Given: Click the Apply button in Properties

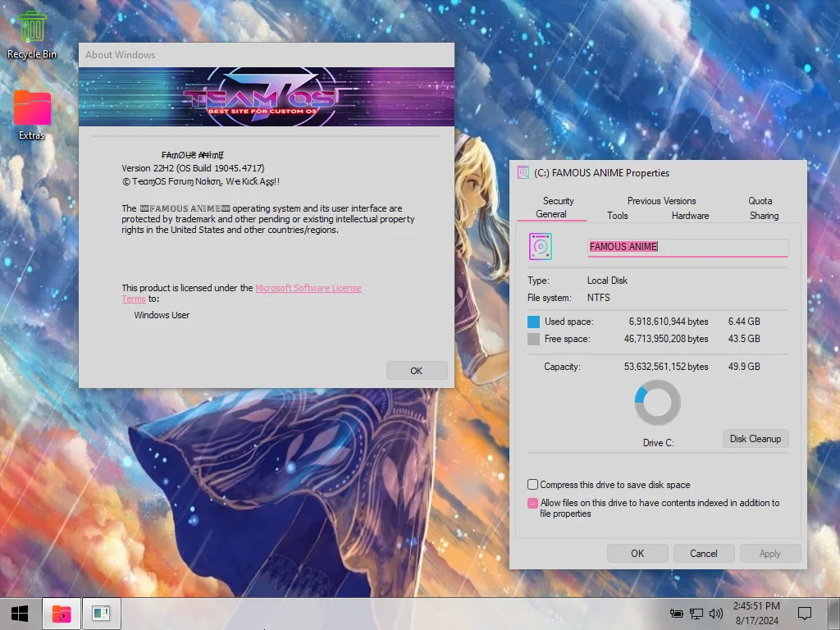Looking at the screenshot, I should pyautogui.click(x=769, y=554).
